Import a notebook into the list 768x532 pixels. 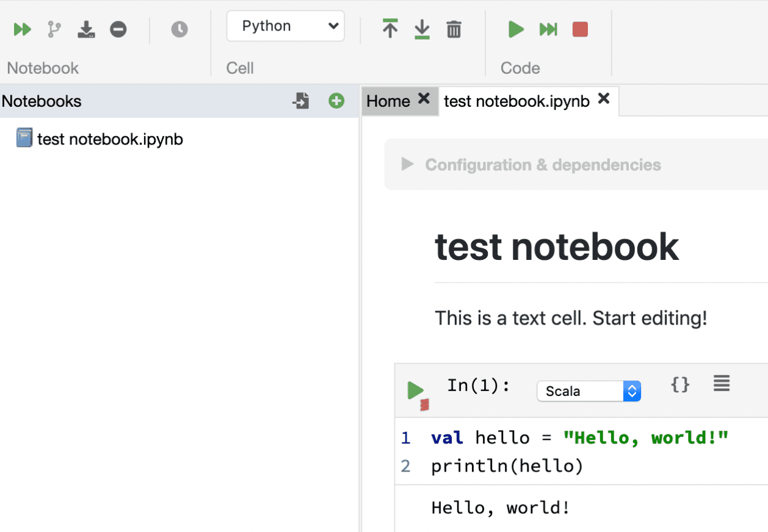click(x=300, y=101)
